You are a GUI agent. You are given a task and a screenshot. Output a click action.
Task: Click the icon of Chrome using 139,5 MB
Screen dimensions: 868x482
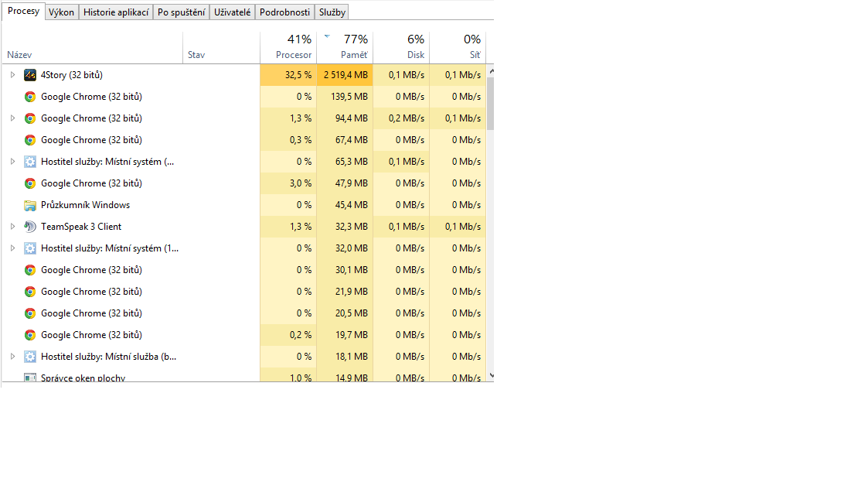(30, 97)
